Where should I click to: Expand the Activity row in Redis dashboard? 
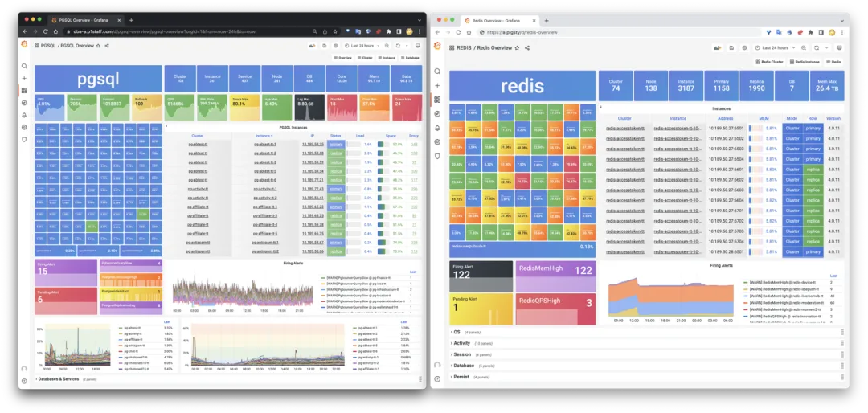point(647,343)
